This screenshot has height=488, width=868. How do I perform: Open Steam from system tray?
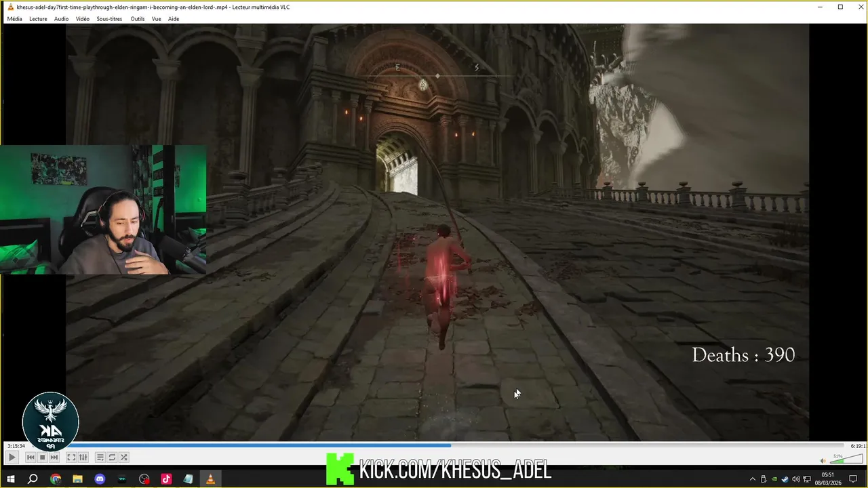pyautogui.click(x=785, y=479)
